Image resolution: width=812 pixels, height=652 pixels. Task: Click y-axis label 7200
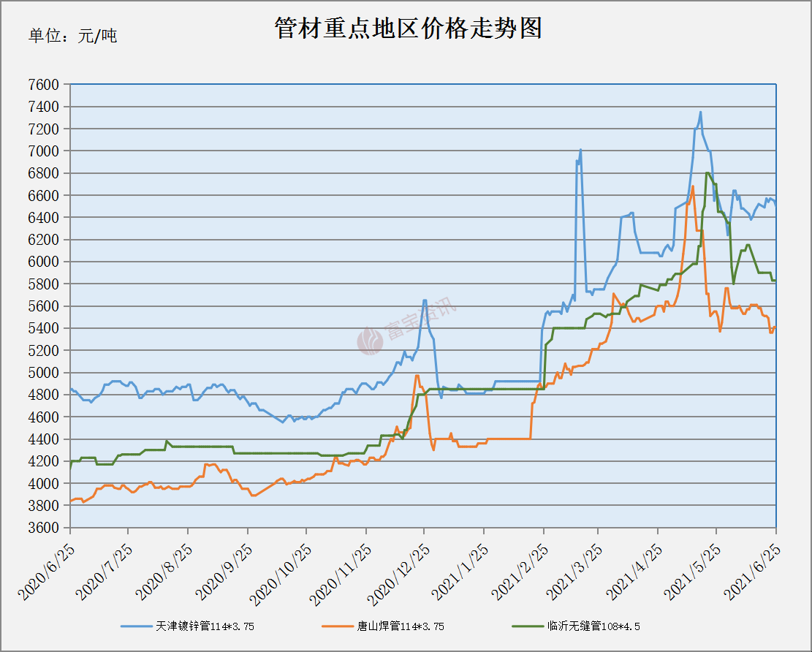pos(44,129)
